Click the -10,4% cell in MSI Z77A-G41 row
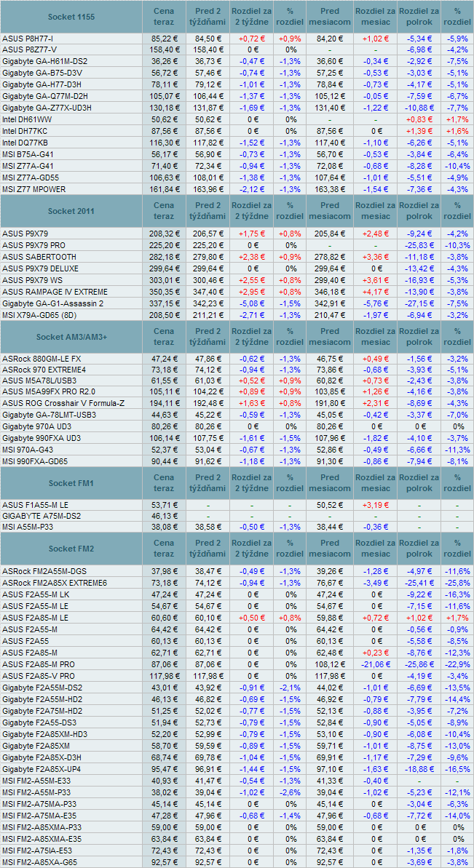Image resolution: width=474 pixels, height=868 pixels. pos(457,165)
